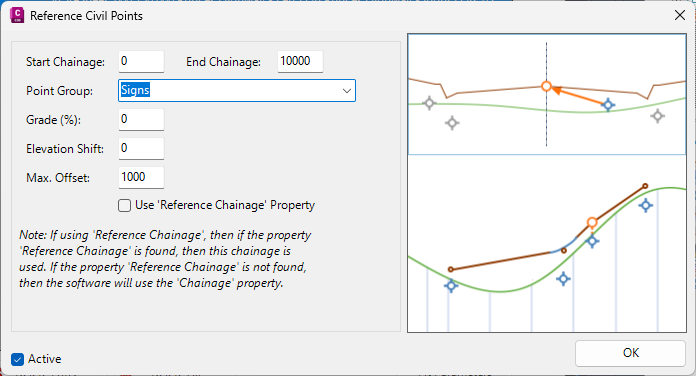This screenshot has height=376, width=696.
Task: Click the grey point marker at the right of the section preview
Action: tap(657, 116)
